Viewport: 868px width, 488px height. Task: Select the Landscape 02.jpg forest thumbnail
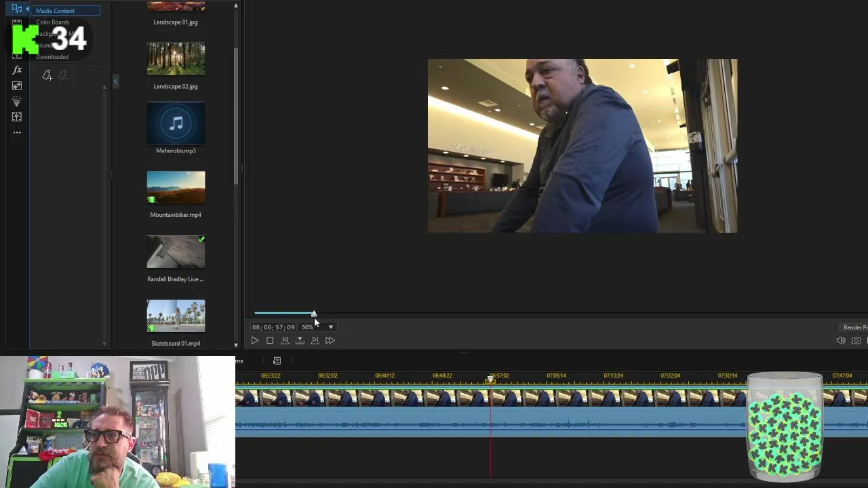click(176, 59)
